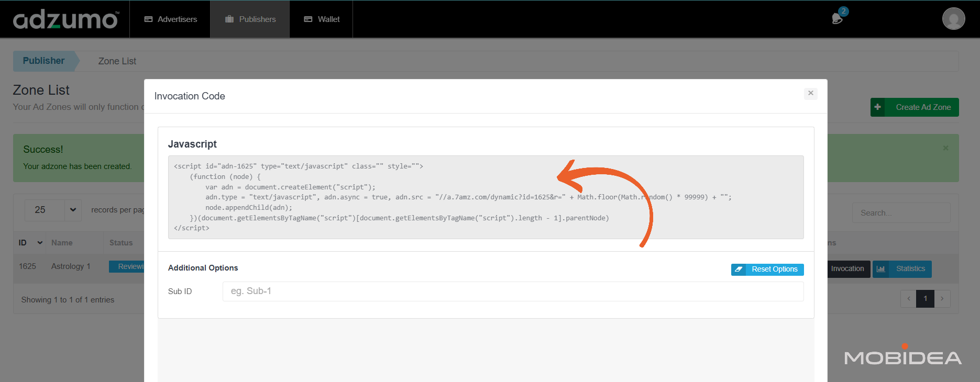Sort table by ID column arrow
This screenshot has width=980, height=382.
pyautogui.click(x=40, y=243)
